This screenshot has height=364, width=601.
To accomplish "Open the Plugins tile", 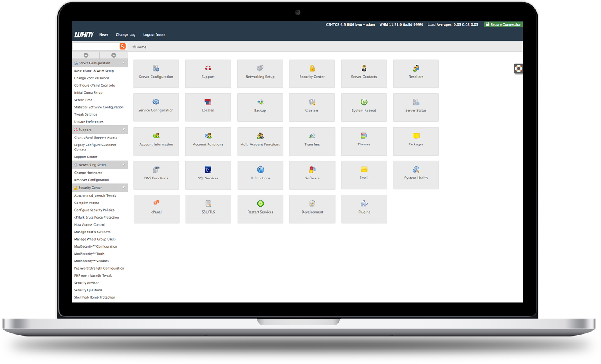I will [x=364, y=209].
